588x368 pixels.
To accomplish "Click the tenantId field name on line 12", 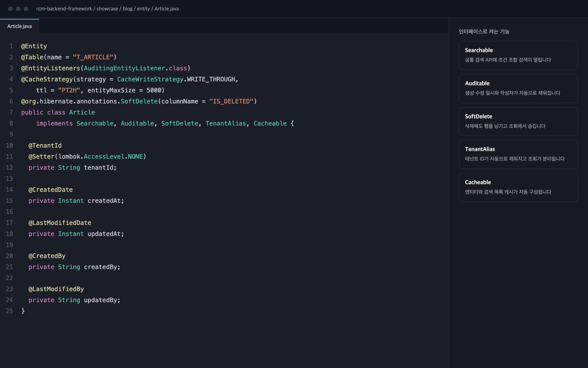I will click(x=98, y=168).
